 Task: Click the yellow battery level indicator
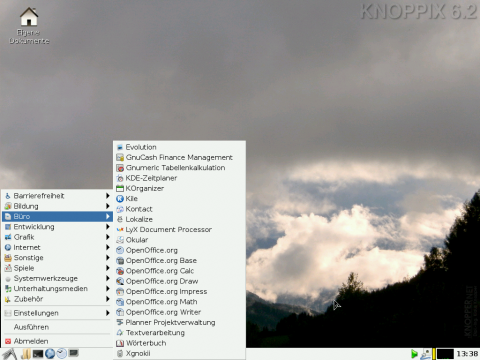(434, 354)
